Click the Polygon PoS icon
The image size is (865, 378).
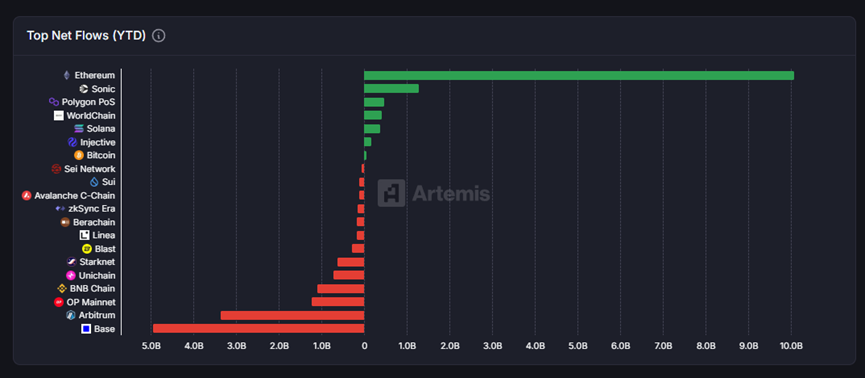coord(54,102)
